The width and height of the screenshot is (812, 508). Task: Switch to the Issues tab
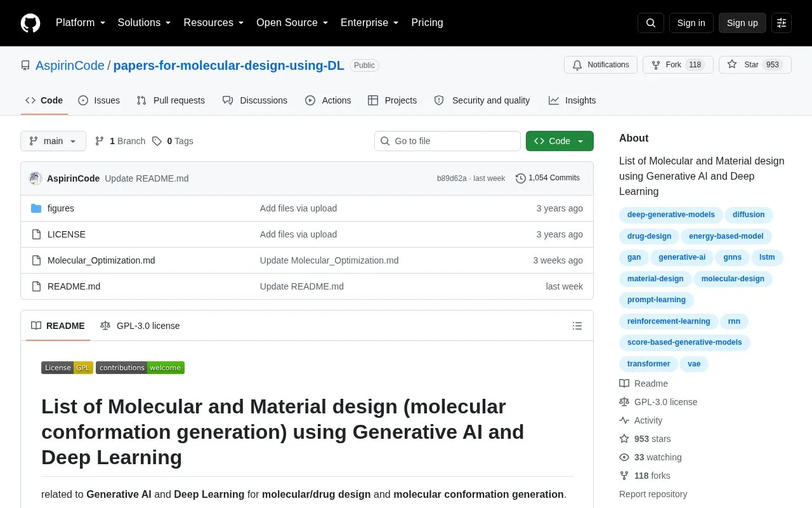99,100
